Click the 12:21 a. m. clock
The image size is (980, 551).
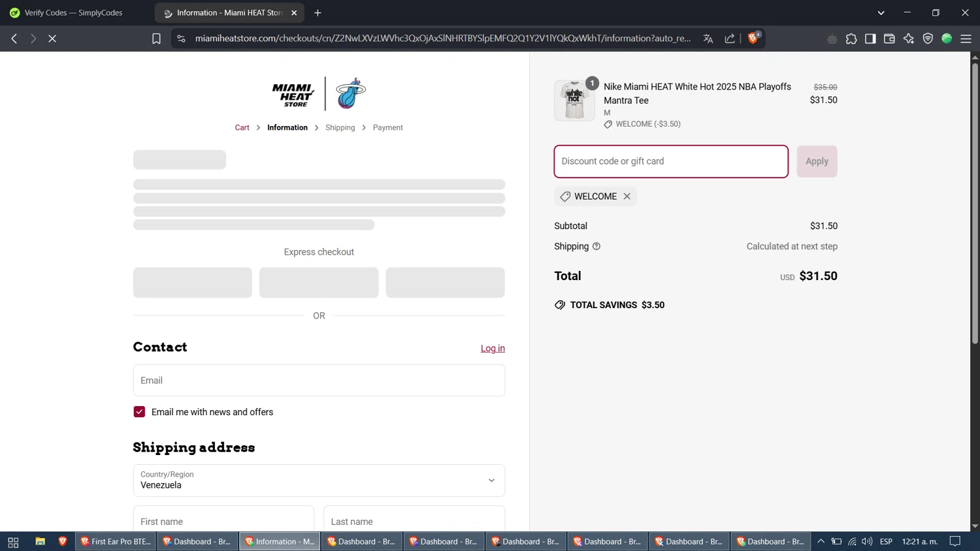tap(920, 541)
